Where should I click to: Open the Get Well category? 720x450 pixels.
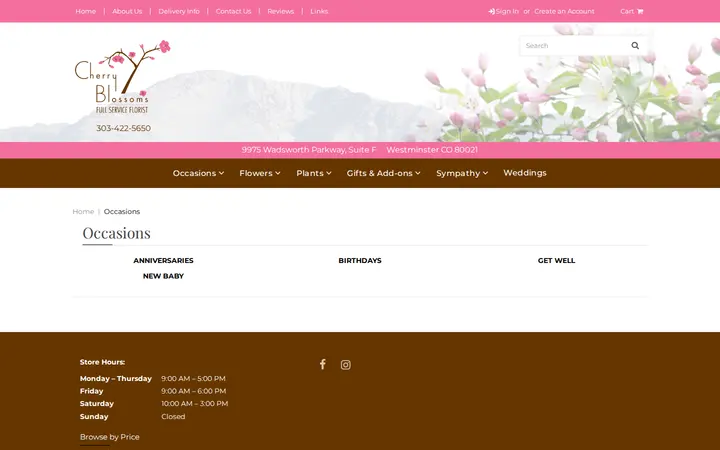pos(557,260)
